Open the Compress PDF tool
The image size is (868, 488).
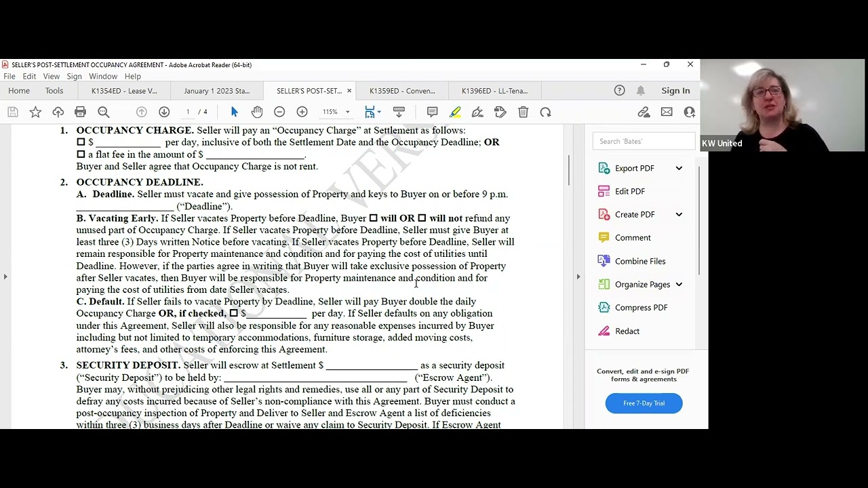[641, 308]
